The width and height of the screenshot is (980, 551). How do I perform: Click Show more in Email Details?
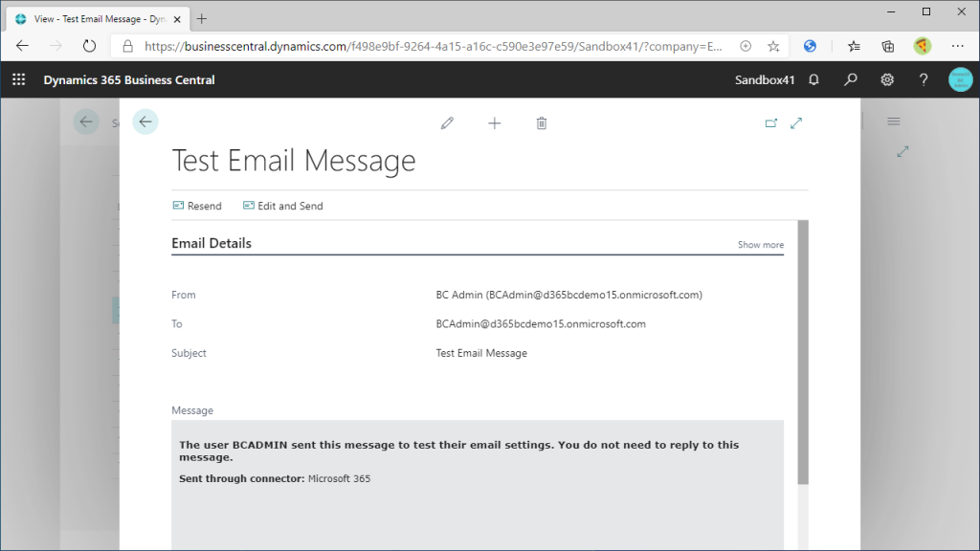coord(761,245)
